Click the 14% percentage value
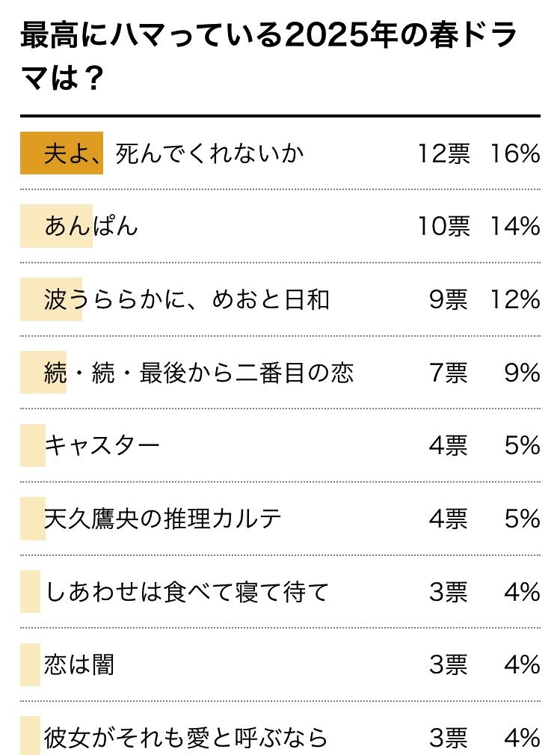This screenshot has width=560, height=755. [515, 227]
